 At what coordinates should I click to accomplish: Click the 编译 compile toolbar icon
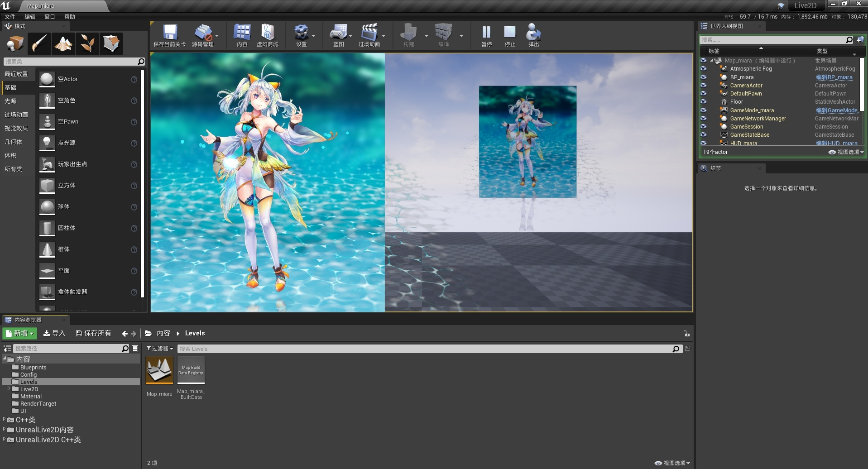(x=443, y=33)
